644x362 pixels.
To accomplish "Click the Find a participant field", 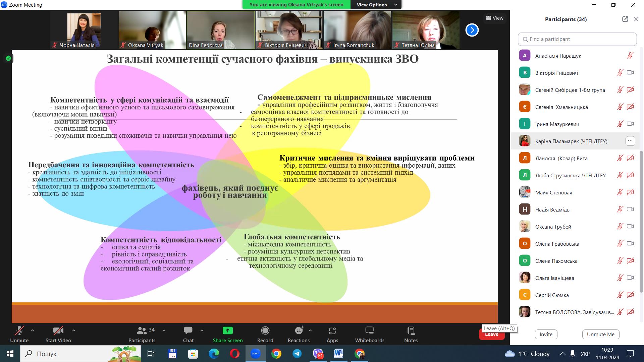I will [577, 39].
